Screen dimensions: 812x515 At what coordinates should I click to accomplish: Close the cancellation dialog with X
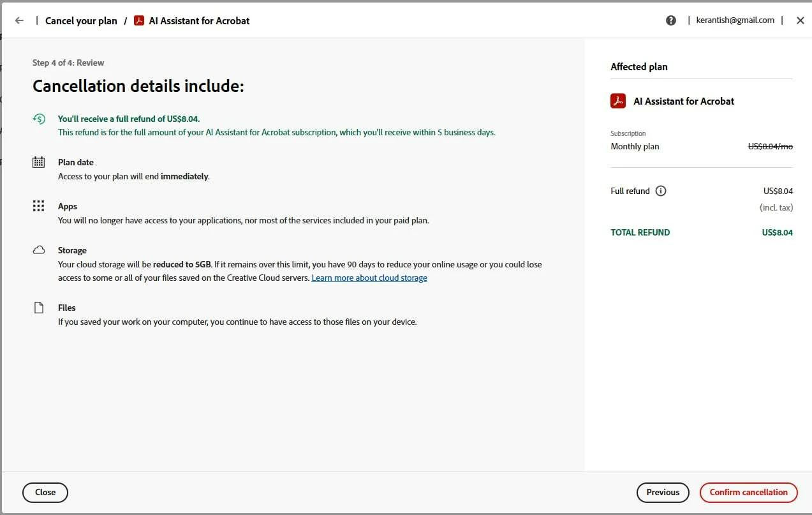click(x=801, y=20)
